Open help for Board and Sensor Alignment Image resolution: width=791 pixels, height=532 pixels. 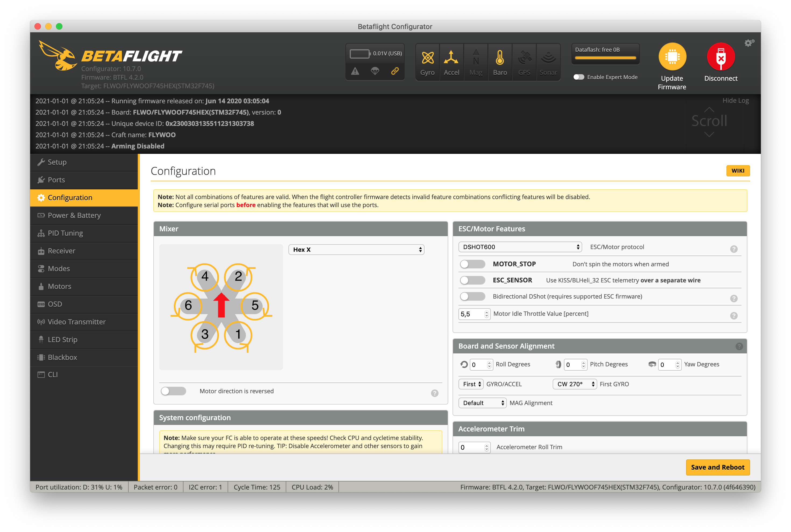[739, 346]
